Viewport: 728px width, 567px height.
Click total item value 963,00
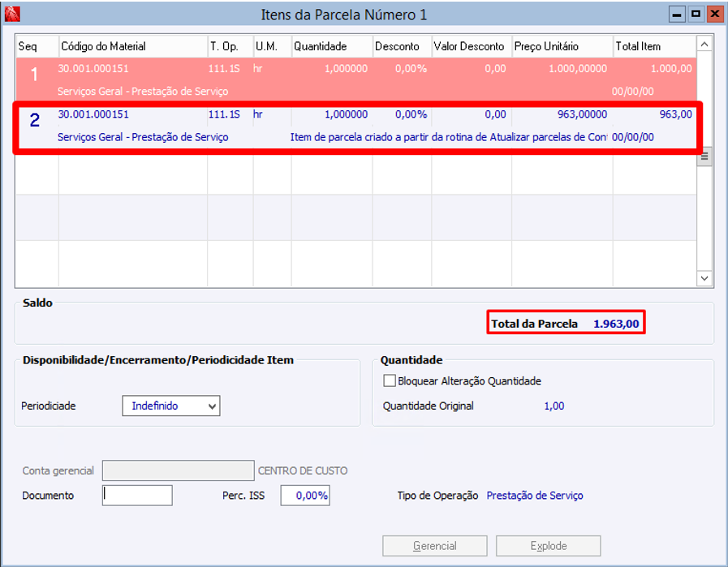(x=675, y=114)
